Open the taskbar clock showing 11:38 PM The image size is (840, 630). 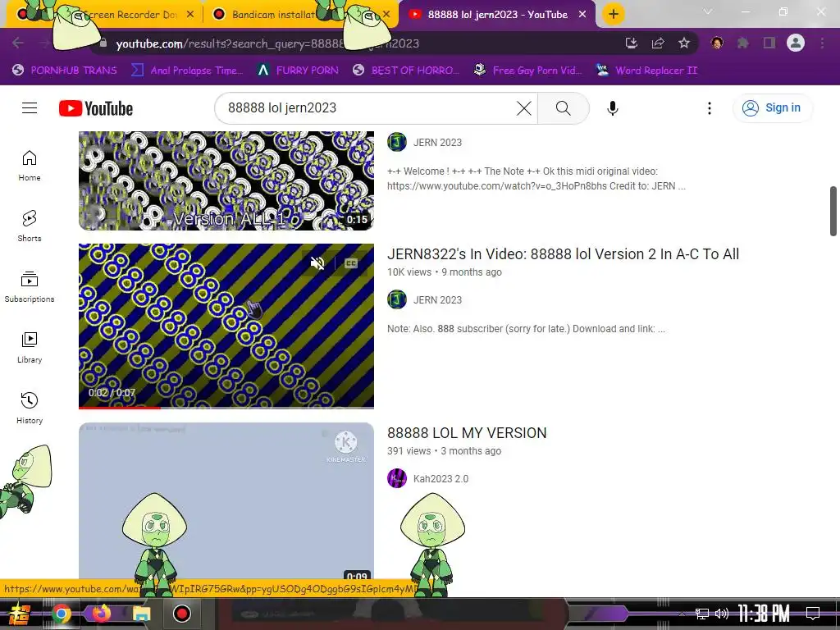pyautogui.click(x=764, y=614)
